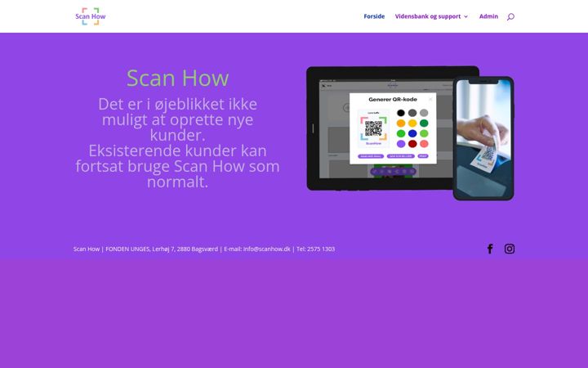Click the phone scanning image
588x368 pixels.
483,138
